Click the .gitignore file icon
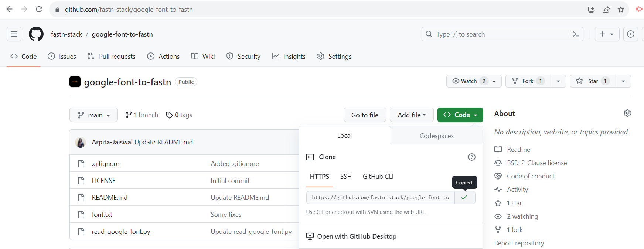The width and height of the screenshot is (644, 249). pos(81,164)
